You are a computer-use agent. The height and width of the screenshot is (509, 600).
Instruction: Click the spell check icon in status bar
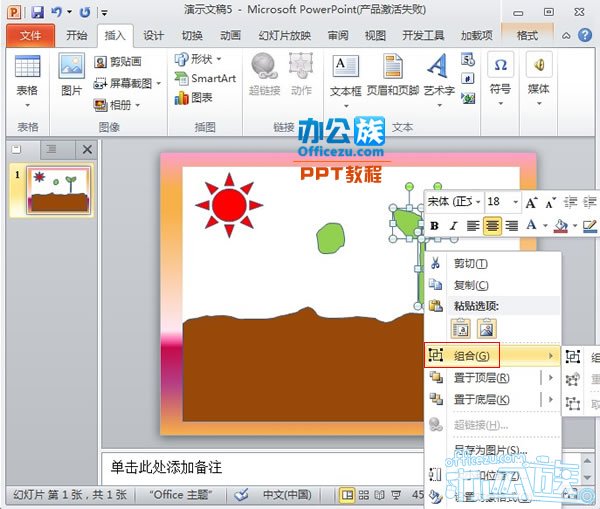click(241, 495)
